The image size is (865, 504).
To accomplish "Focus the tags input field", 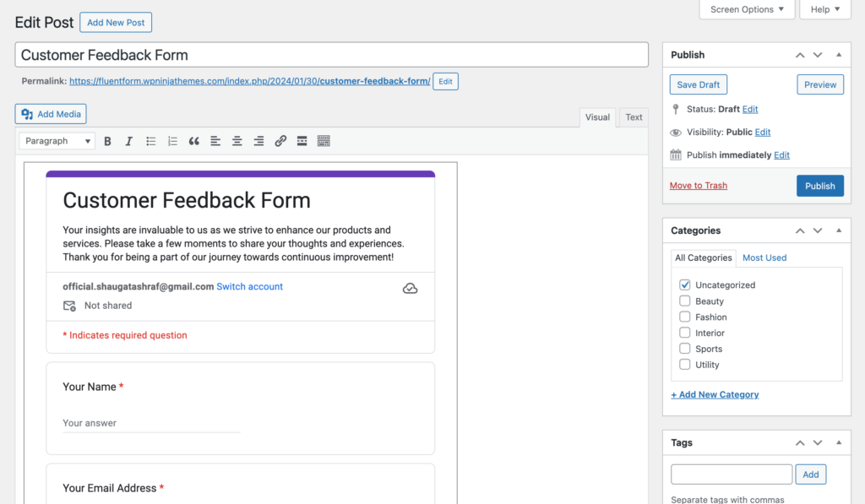I will pyautogui.click(x=732, y=474).
